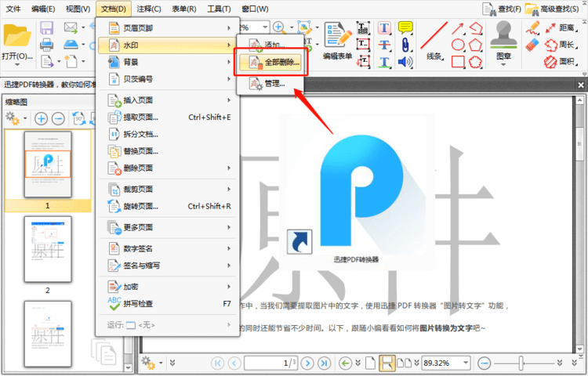Open the zoom percentage 89.32% dropdown
The width and height of the screenshot is (588, 376).
[466, 363]
